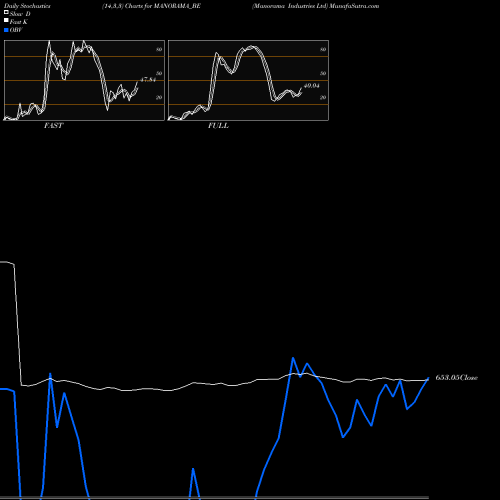
Task: Click the 'OBV' legend text
Action: tap(16, 30)
